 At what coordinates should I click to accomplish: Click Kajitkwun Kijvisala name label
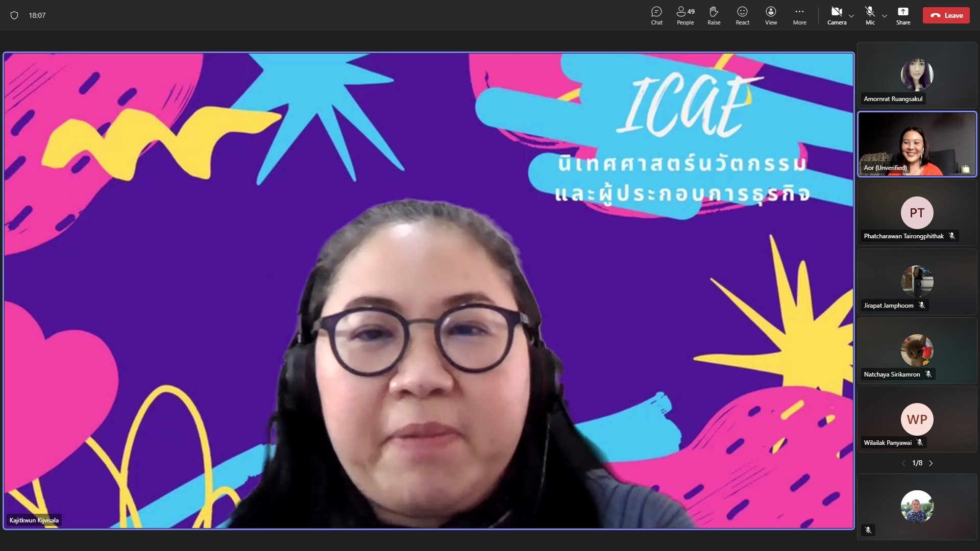[x=34, y=520]
